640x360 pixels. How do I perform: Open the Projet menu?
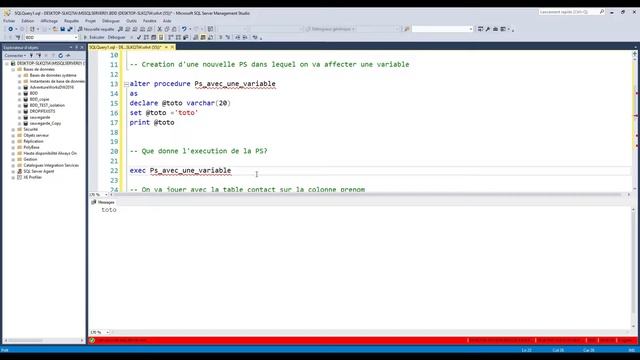pos(90,21)
